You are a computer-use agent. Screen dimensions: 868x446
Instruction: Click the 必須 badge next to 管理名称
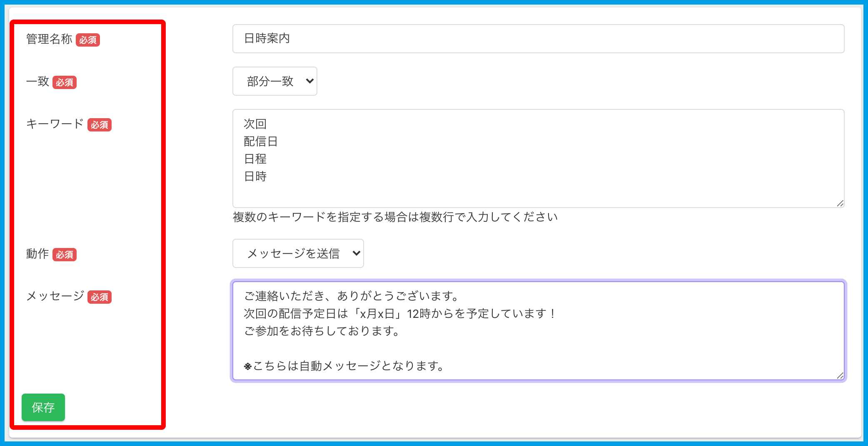coord(88,40)
